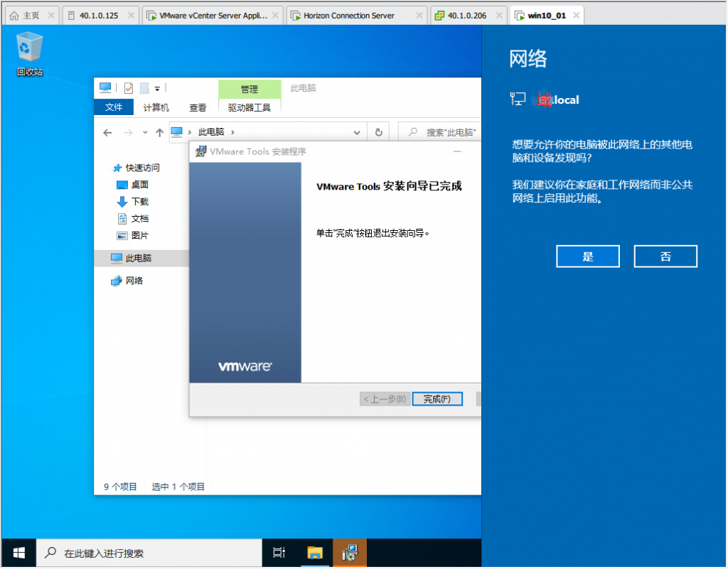Close the win10_01 tab

click(576, 16)
